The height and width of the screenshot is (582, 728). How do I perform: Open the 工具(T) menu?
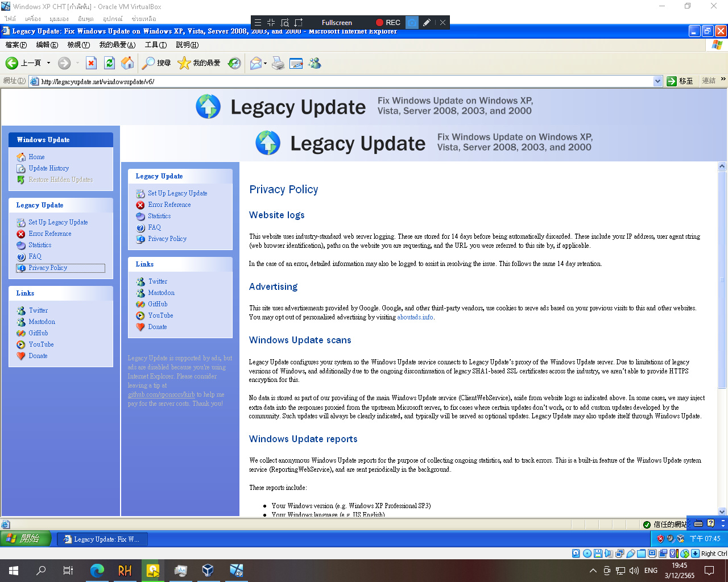pyautogui.click(x=155, y=45)
